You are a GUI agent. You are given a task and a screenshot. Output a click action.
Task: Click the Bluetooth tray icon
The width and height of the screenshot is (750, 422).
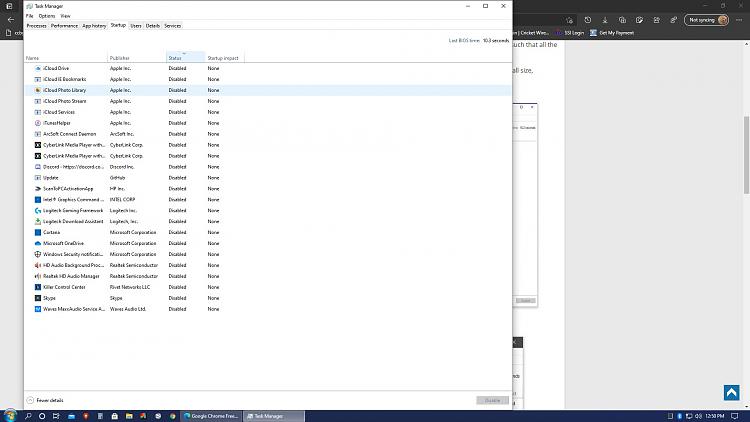pyautogui.click(x=679, y=416)
